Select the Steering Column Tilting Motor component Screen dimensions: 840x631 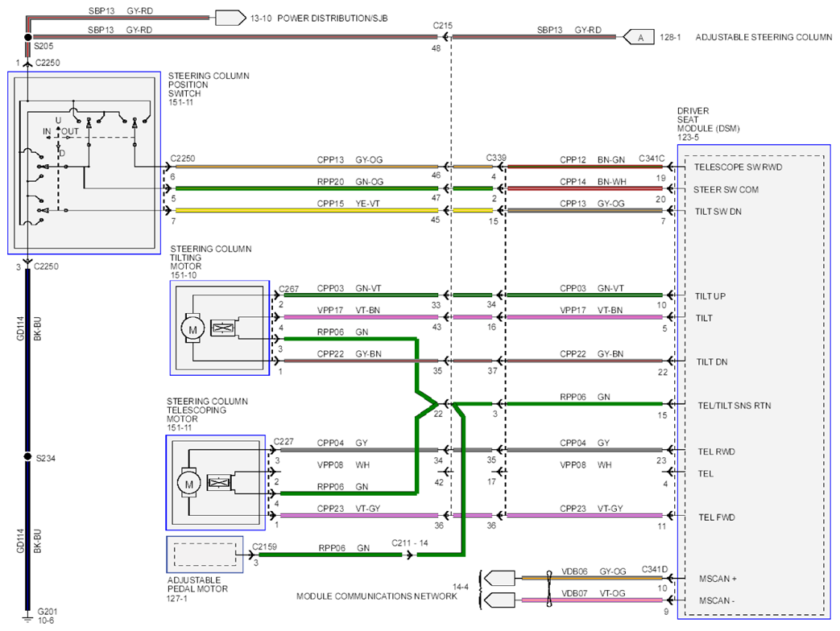tap(220, 328)
